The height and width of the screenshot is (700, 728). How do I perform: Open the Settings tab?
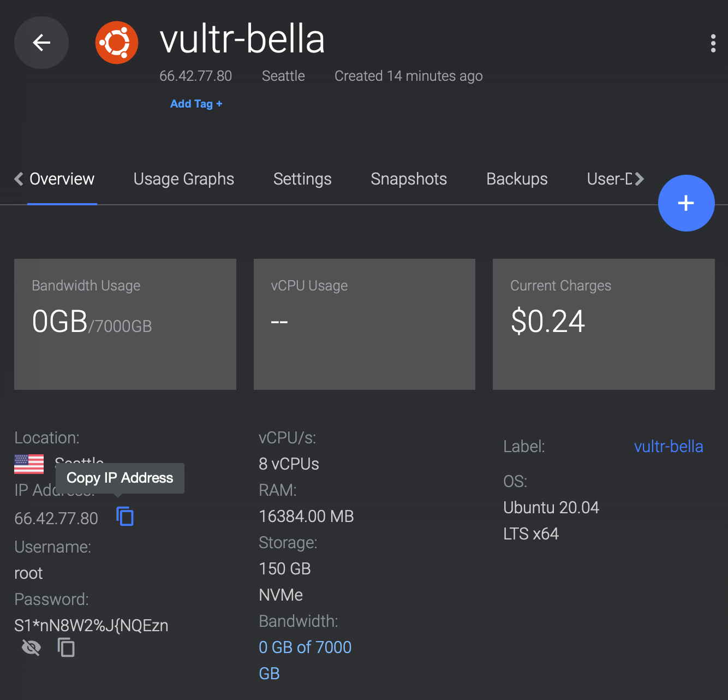(302, 179)
